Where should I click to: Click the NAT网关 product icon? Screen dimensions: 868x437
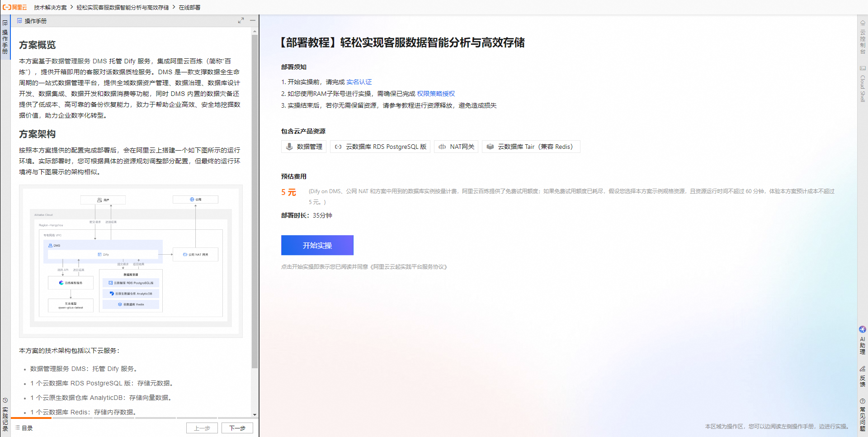(x=456, y=146)
